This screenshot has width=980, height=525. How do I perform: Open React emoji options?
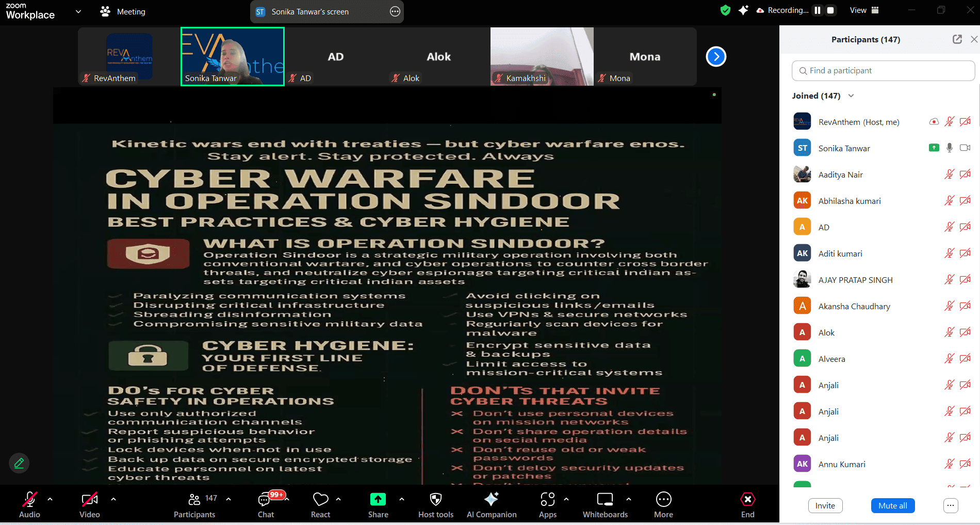coord(320,504)
